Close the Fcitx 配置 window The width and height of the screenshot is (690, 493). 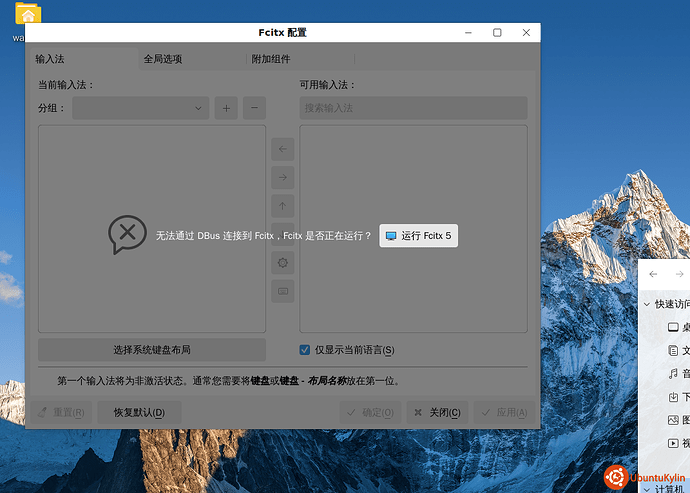tap(526, 33)
